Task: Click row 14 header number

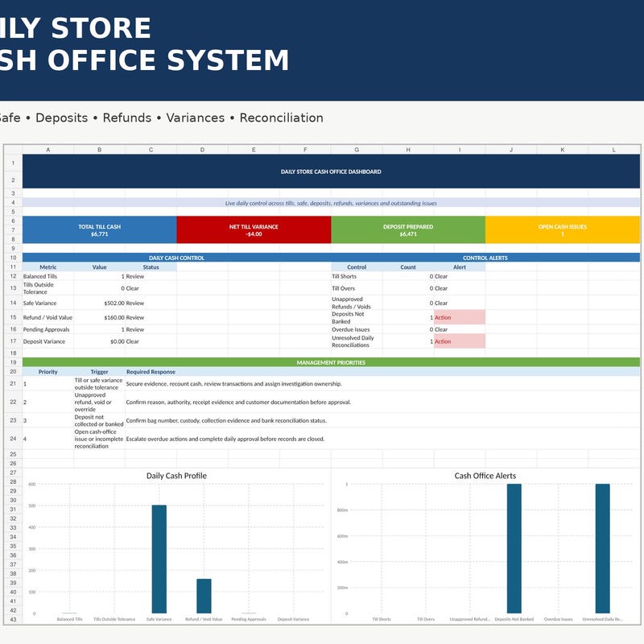Action: coord(13,303)
